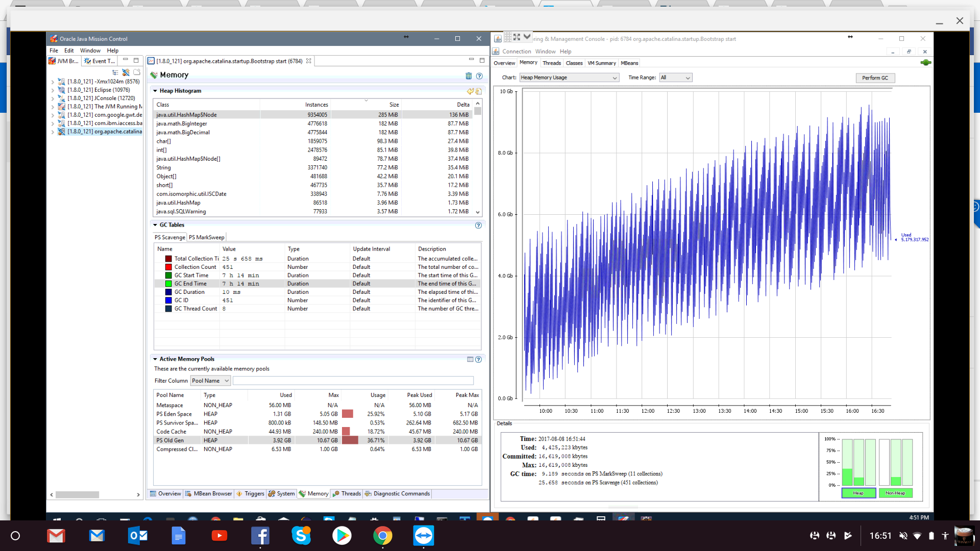Image resolution: width=980 pixels, height=551 pixels.
Task: Open Active Memory Pools help icon
Action: click(x=478, y=359)
